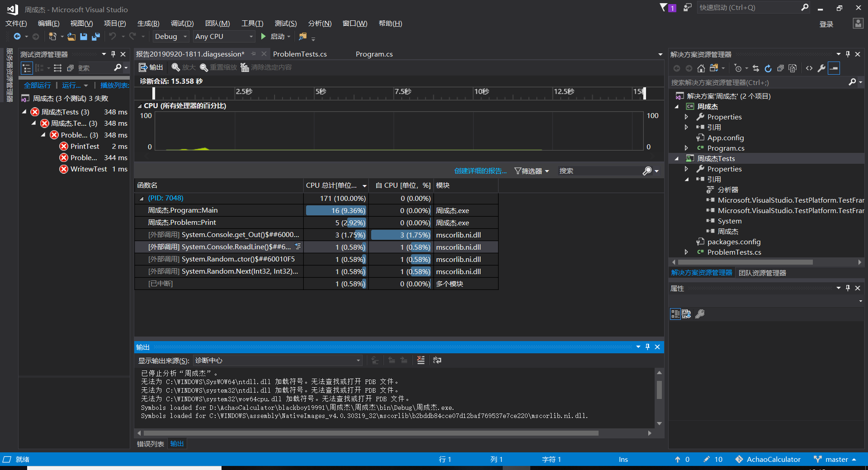
Task: Click the 错误列表 error list tab
Action: 151,444
